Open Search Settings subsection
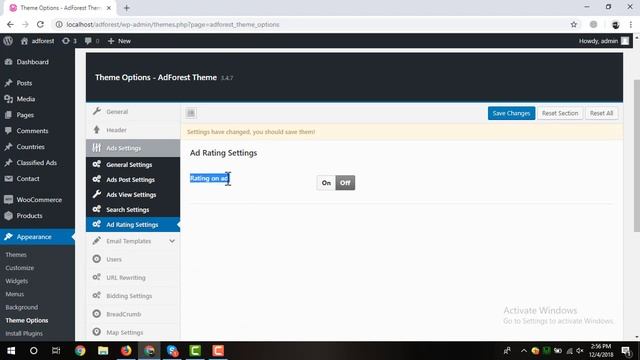This screenshot has height=360, width=640. 133,209
